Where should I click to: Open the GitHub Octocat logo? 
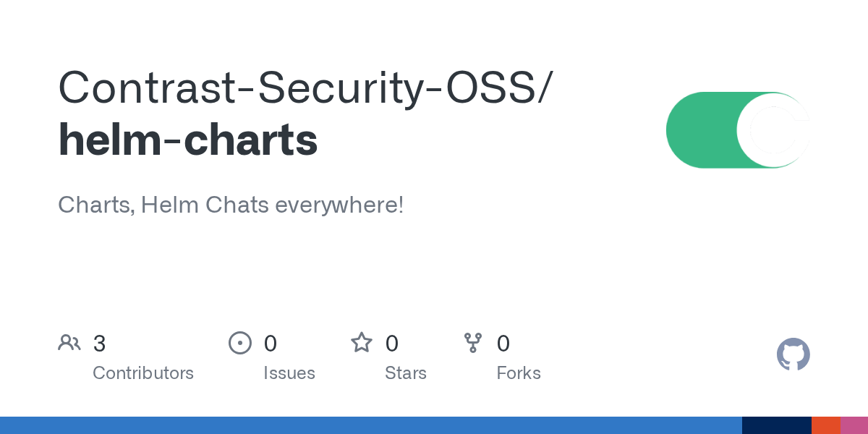point(793,354)
